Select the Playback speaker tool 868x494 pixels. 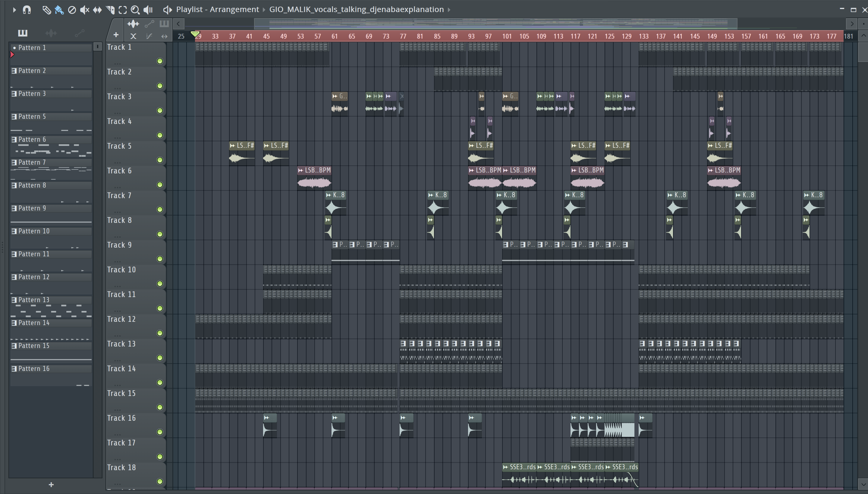pos(148,10)
